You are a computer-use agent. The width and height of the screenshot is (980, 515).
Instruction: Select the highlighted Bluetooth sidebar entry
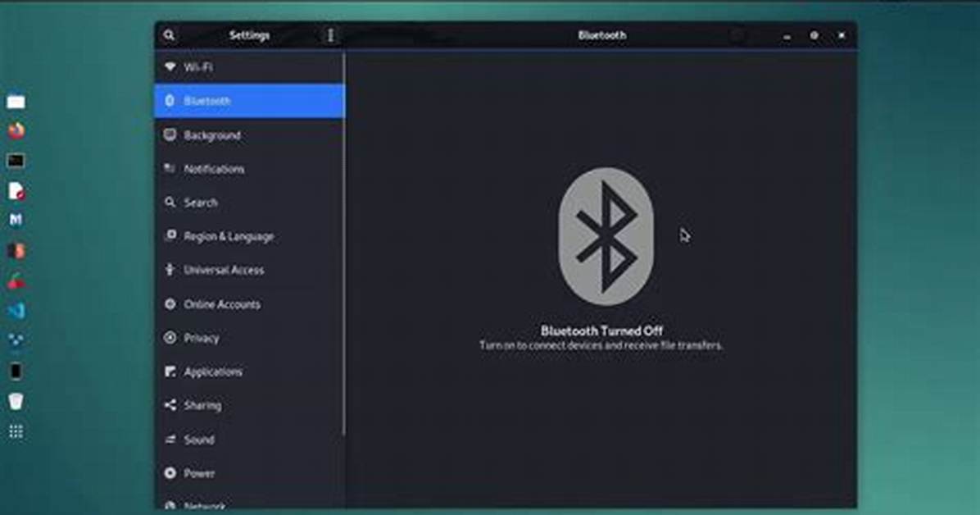pos(249,101)
